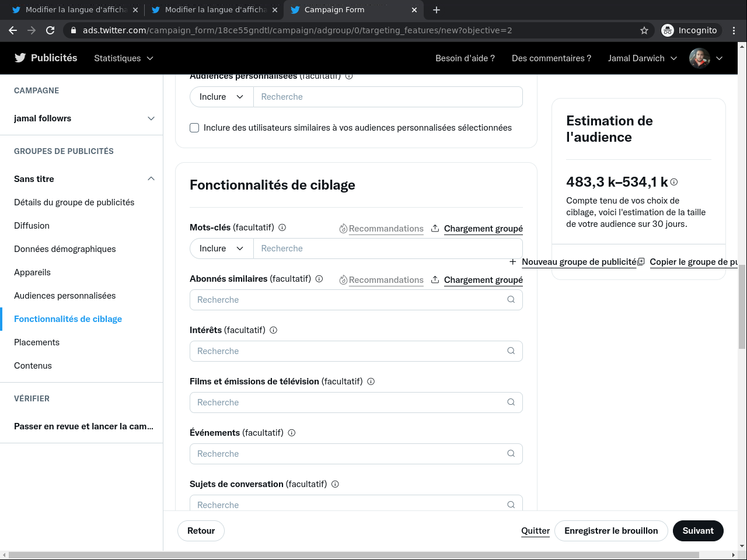The width and height of the screenshot is (747, 560).
Task: Click Enregistrer le brouillon button
Action: (x=611, y=531)
